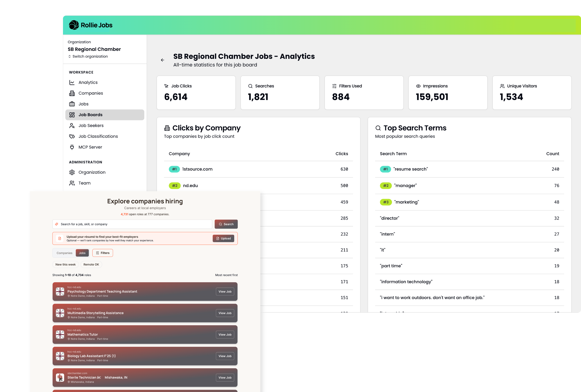The height and width of the screenshot is (392, 581).
Task: Expand the Switch organization selector
Action: tap(88, 56)
